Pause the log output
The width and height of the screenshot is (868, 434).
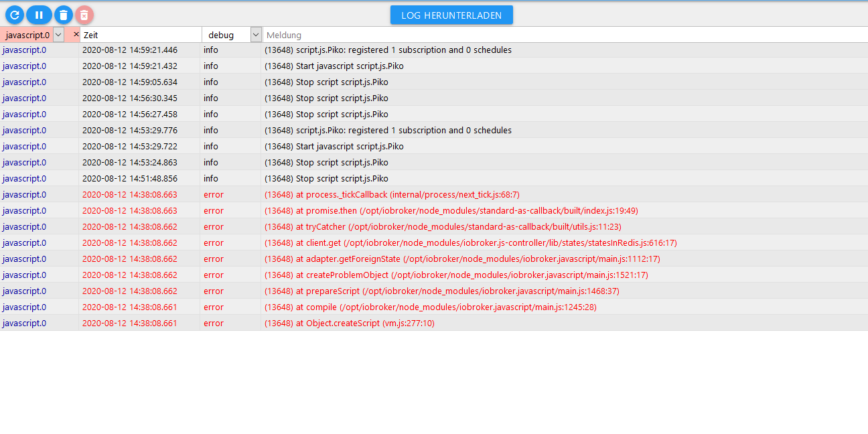(x=39, y=15)
